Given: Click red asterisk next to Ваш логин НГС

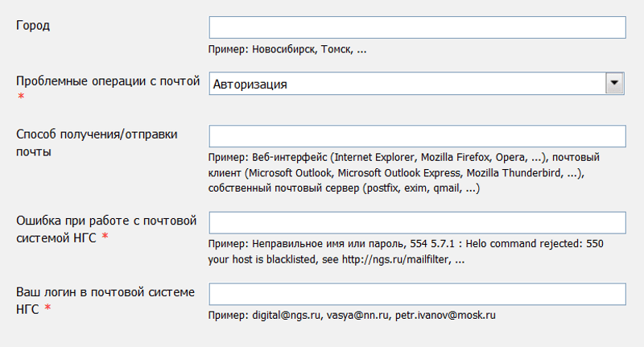Looking at the screenshot, I should coord(47,309).
